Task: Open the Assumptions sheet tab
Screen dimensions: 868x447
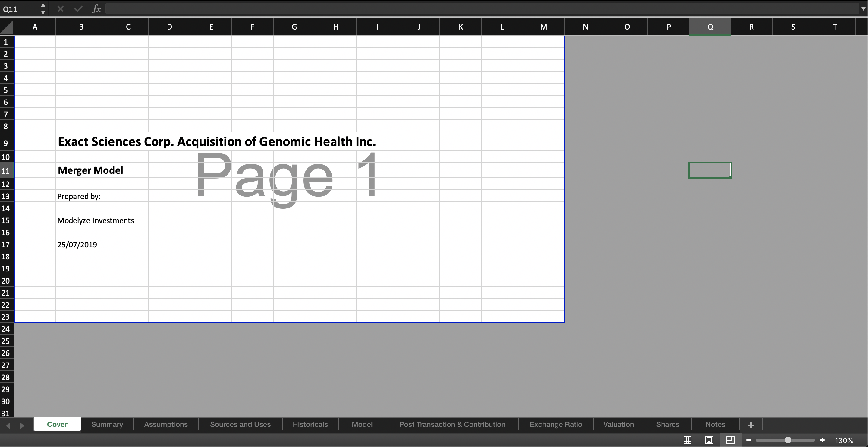Action: click(166, 424)
